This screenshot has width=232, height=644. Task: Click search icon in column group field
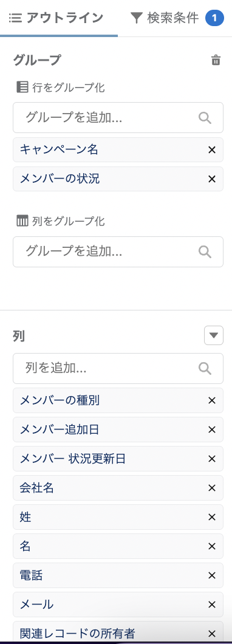[205, 252]
